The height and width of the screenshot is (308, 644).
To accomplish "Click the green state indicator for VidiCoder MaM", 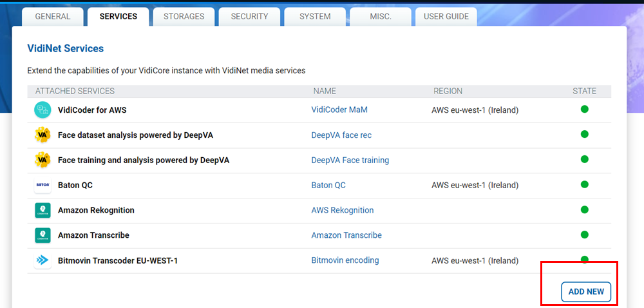I will [584, 110].
